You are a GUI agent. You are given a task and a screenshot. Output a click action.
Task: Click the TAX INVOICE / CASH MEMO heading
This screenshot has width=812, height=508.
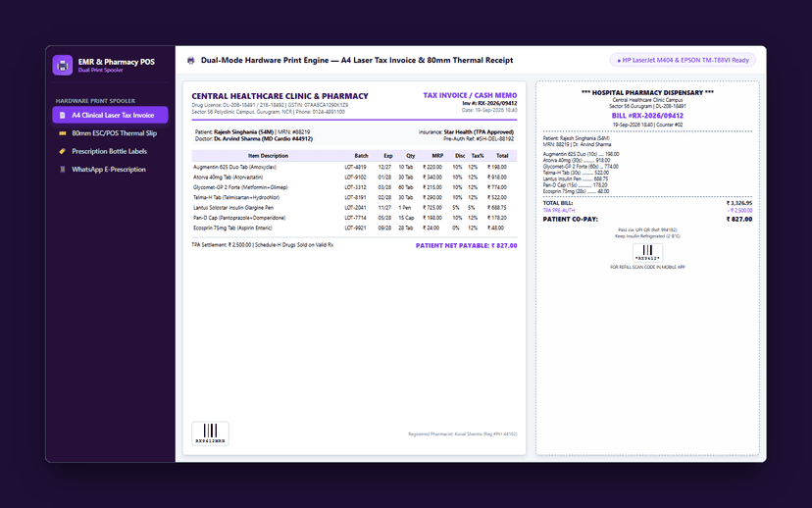470,95
